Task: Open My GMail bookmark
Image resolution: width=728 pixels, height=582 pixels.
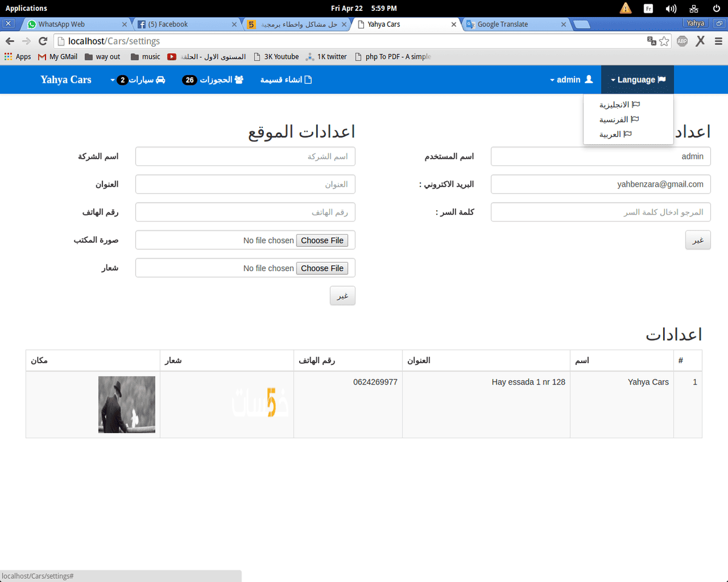Action: [58, 56]
